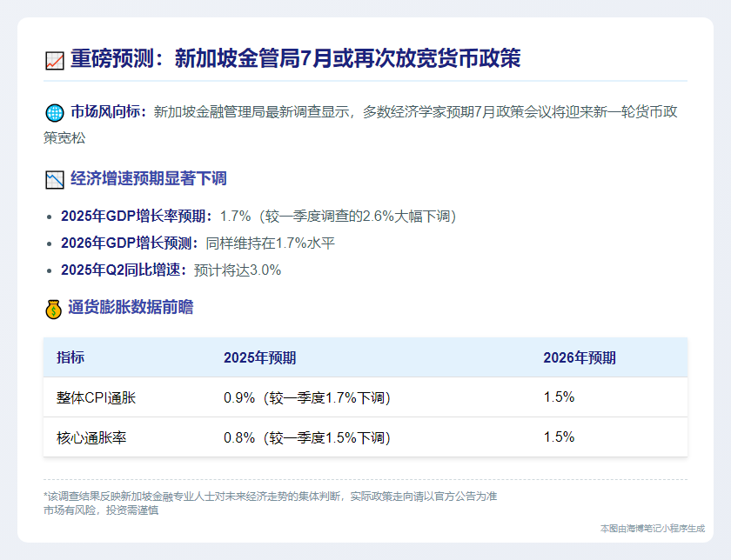
Task: Click the 2026年预期 table column header
Action: click(580, 357)
